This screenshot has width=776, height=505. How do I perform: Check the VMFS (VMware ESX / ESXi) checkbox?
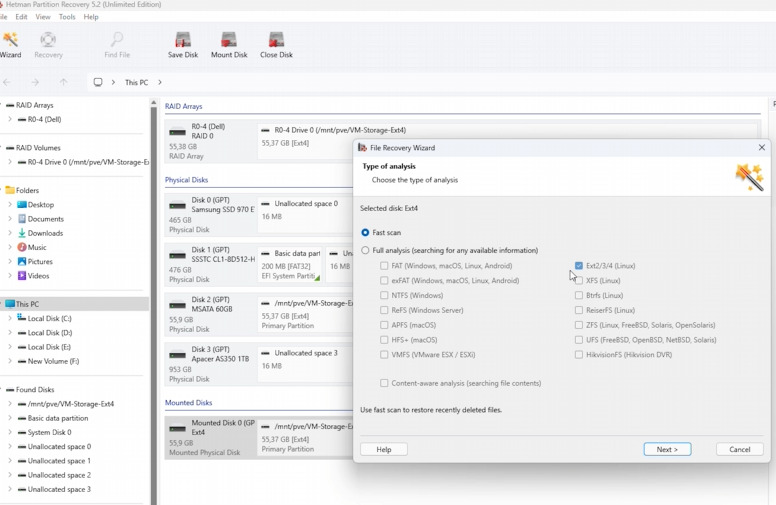(384, 354)
